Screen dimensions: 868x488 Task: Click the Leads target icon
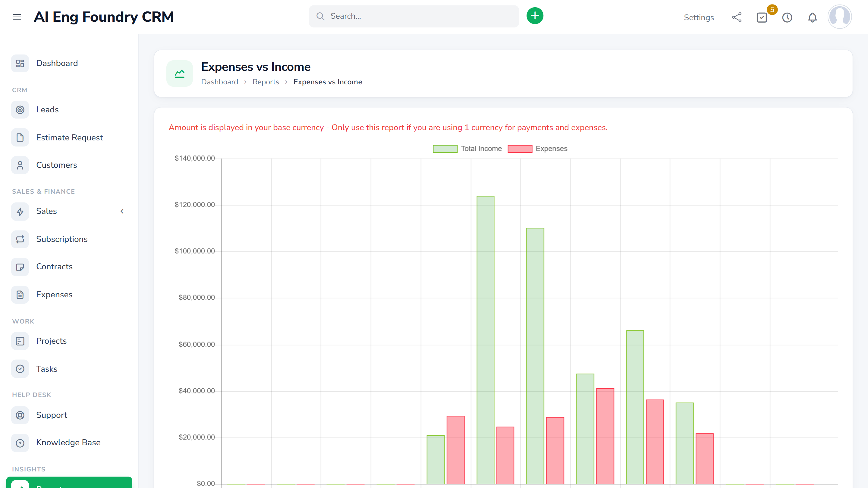(x=20, y=110)
